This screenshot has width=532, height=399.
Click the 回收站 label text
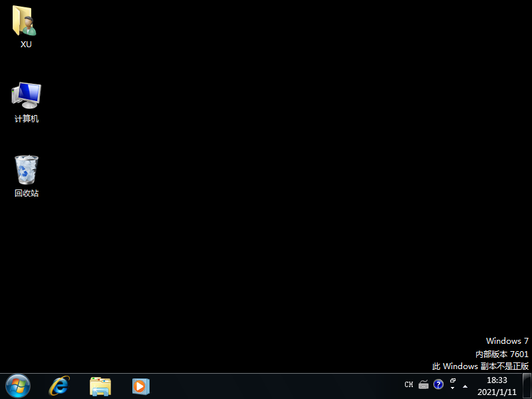pos(26,194)
